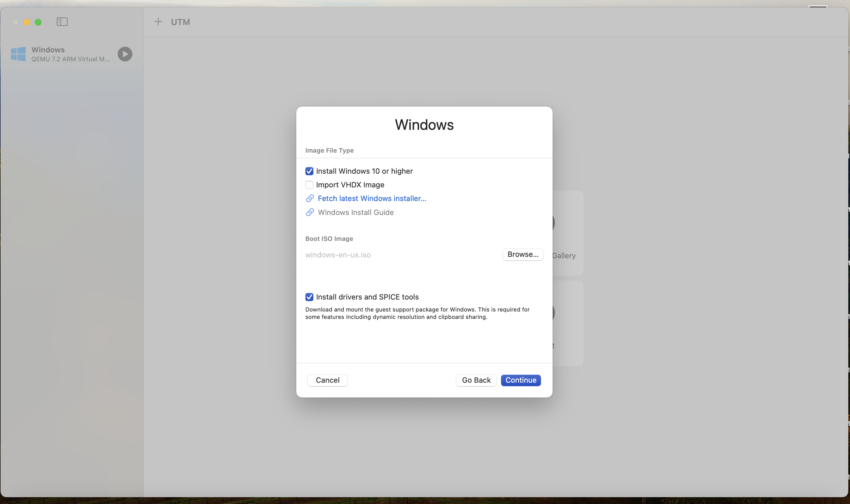Image resolution: width=850 pixels, height=504 pixels.
Task: Toggle the sidebar visibility icon
Action: (x=62, y=22)
